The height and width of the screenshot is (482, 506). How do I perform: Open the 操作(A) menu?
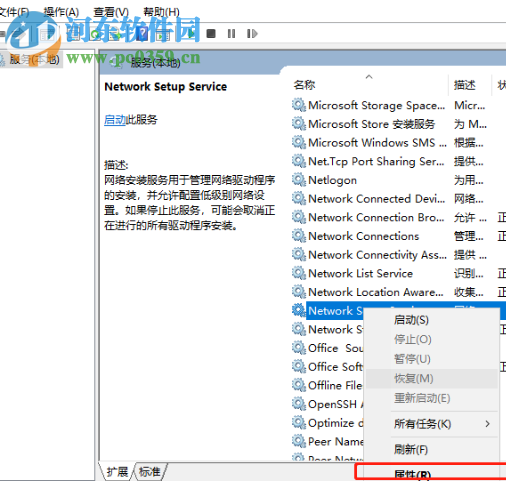point(61,12)
